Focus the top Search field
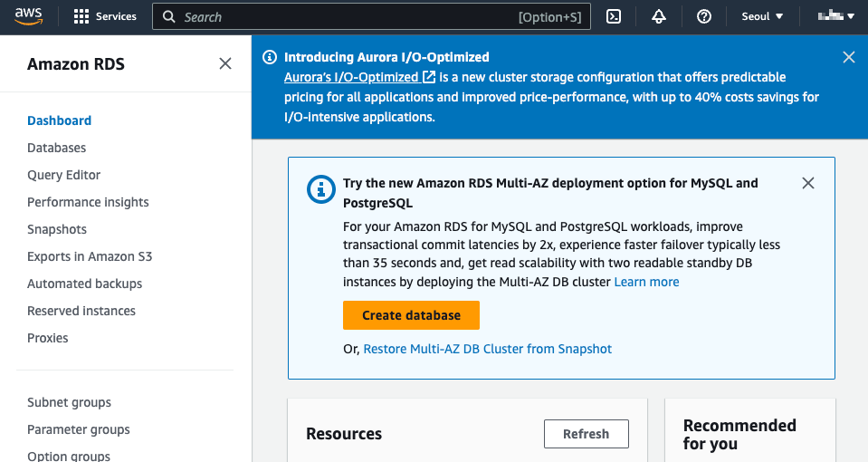Image resolution: width=868 pixels, height=462 pixels. click(x=371, y=16)
